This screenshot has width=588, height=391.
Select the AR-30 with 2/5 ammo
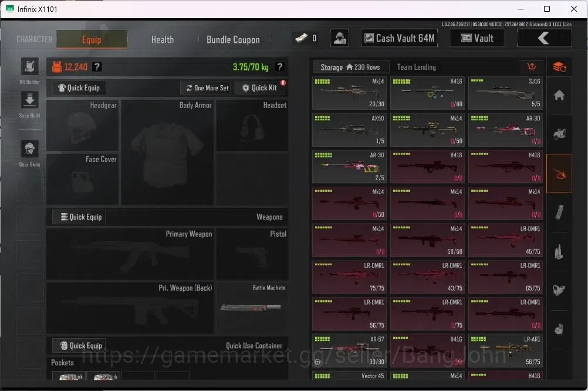pos(349,167)
